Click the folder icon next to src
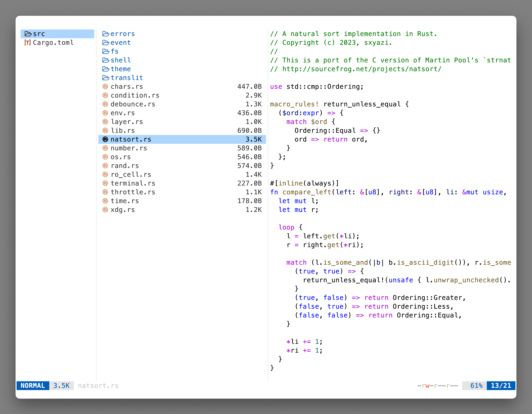Viewport: 532px width, 414px height. 28,34
